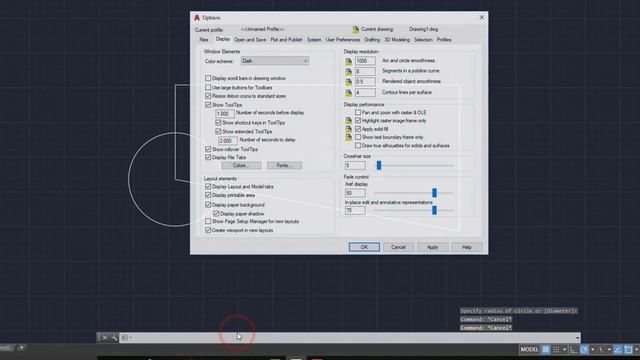Click drawing icon beside Highlight raster image frame
Image resolution: width=640 pixels, height=360 pixels.
coord(348,121)
